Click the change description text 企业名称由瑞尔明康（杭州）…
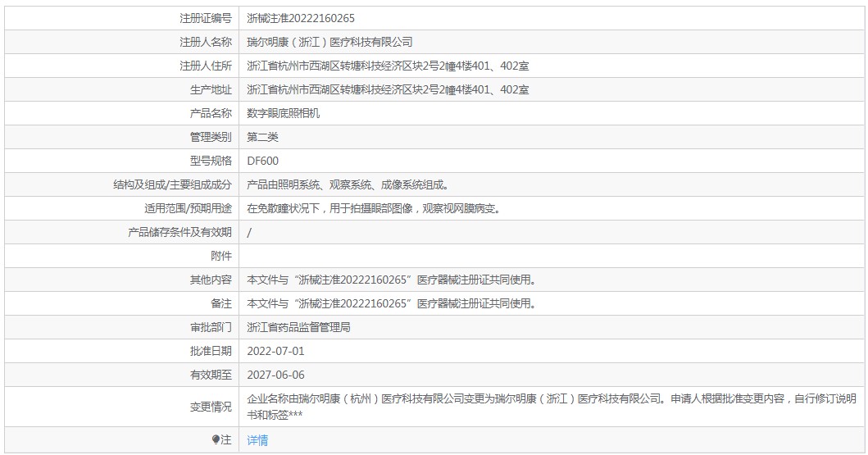Image resolution: width=868 pixels, height=455 pixels. pos(552,407)
